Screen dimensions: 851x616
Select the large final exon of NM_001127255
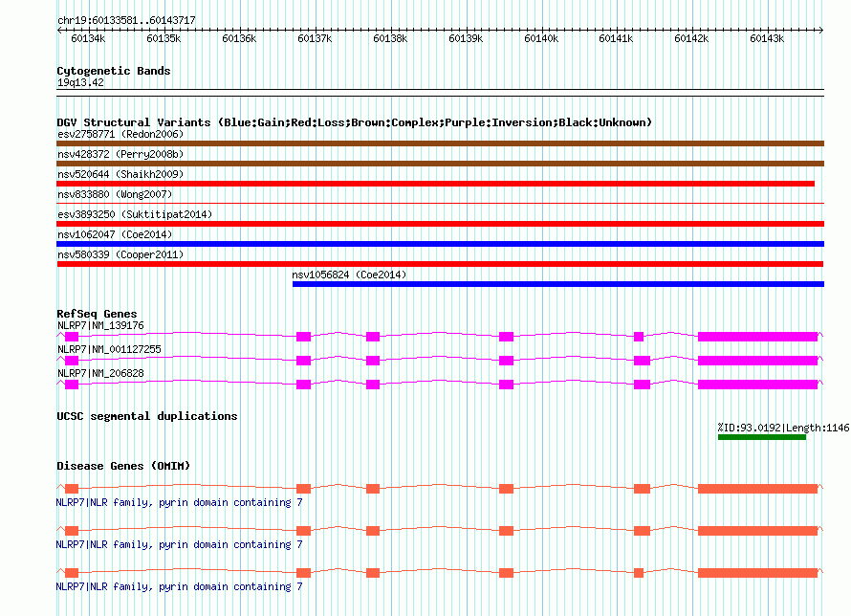coord(757,361)
